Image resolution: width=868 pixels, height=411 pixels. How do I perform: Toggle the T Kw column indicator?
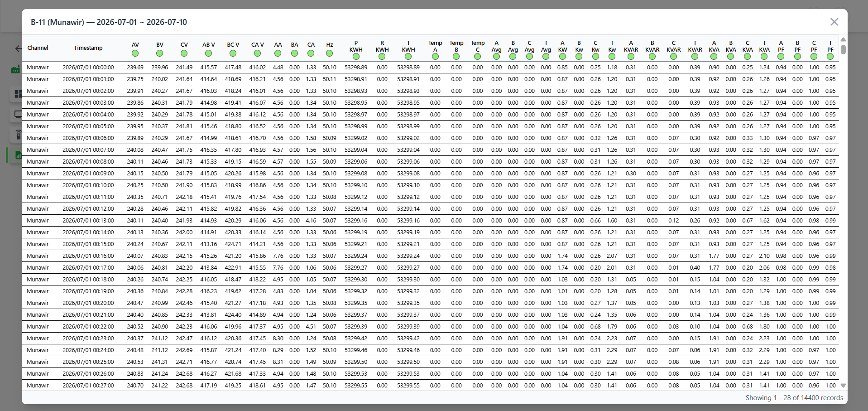point(612,57)
